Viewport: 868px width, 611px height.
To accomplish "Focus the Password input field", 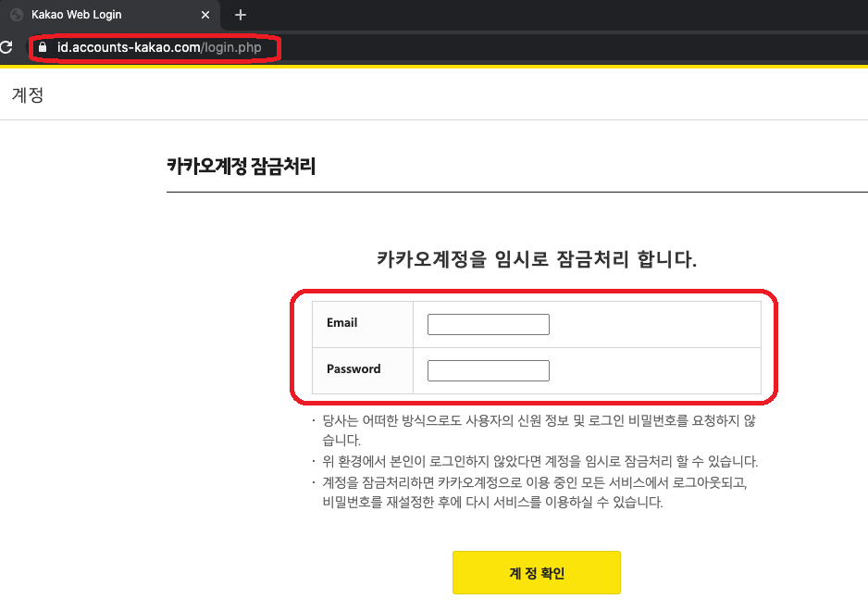I will pos(489,370).
